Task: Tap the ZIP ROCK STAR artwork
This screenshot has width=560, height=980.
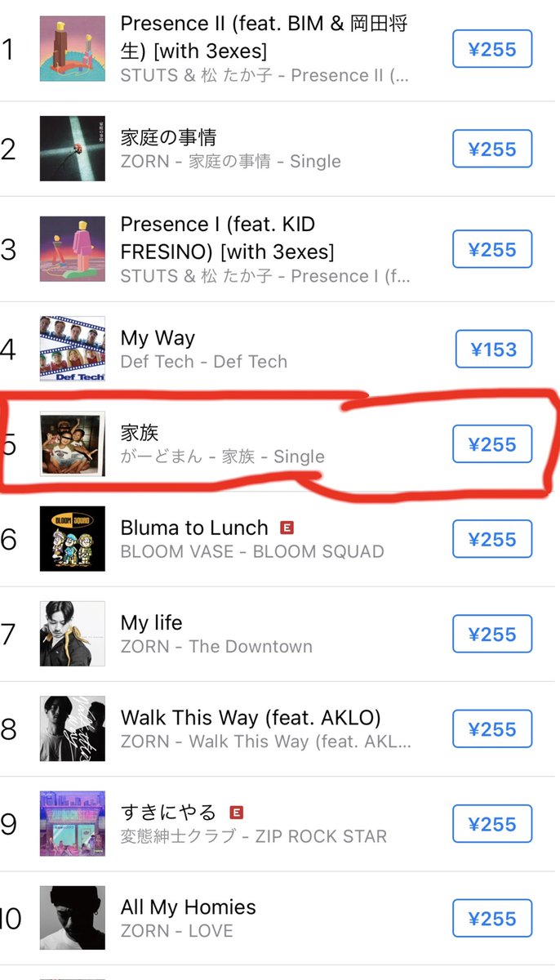Action: point(73,823)
